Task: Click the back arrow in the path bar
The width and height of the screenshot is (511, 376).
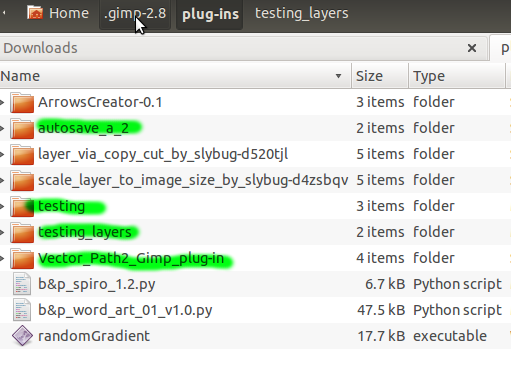Action: point(4,13)
